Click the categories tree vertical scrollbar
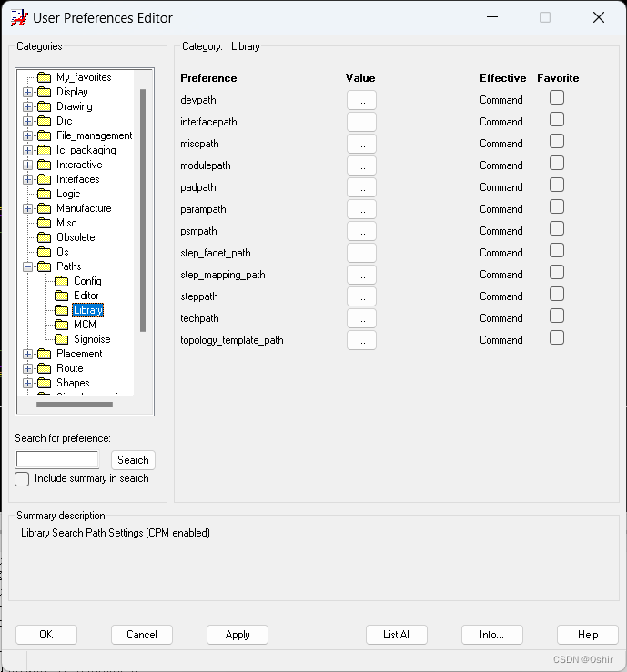Screen dimensions: 627x672 (142, 209)
